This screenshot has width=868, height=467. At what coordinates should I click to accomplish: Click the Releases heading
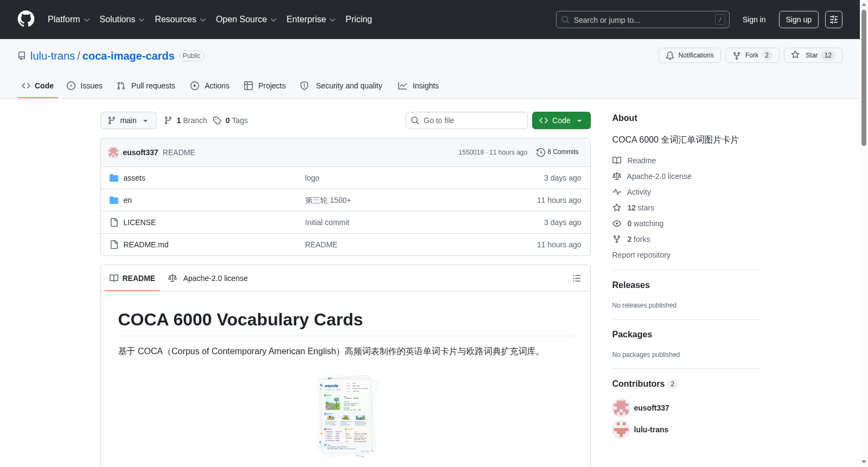631,285
